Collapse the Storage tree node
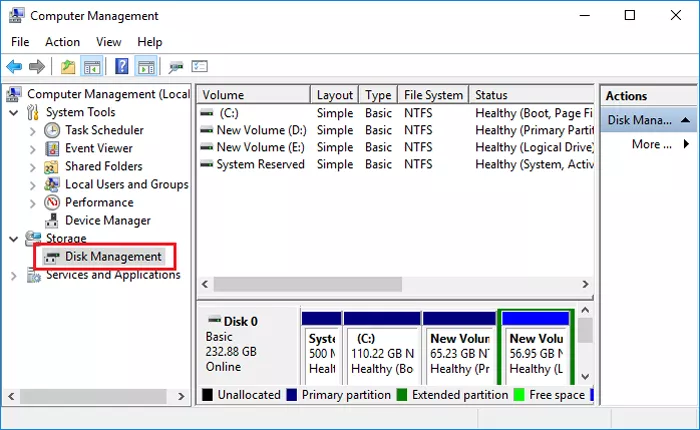This screenshot has width=700, height=430. 14,239
